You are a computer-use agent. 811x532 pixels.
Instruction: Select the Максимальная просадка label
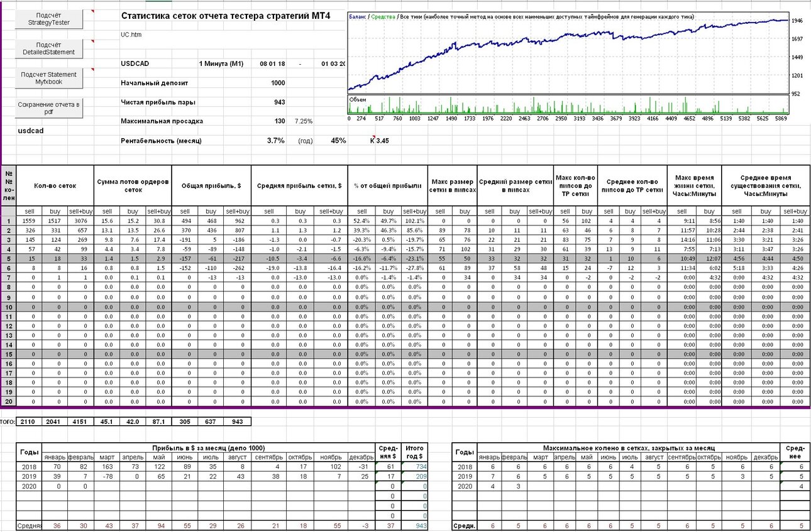(162, 121)
